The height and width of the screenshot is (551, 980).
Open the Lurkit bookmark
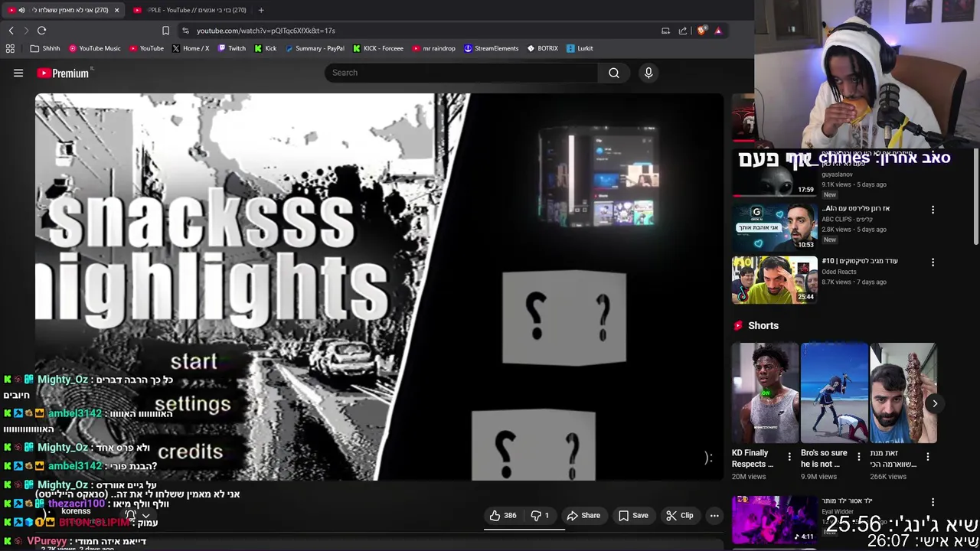point(580,48)
